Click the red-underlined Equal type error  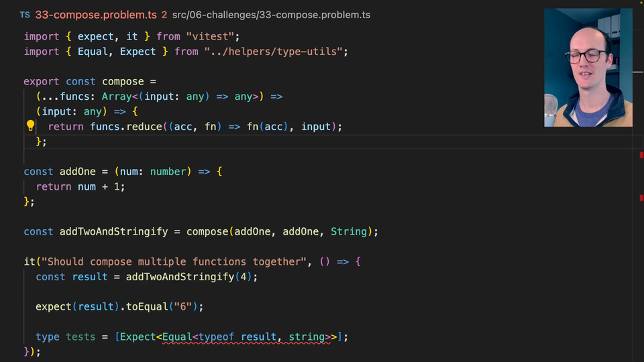point(177,337)
